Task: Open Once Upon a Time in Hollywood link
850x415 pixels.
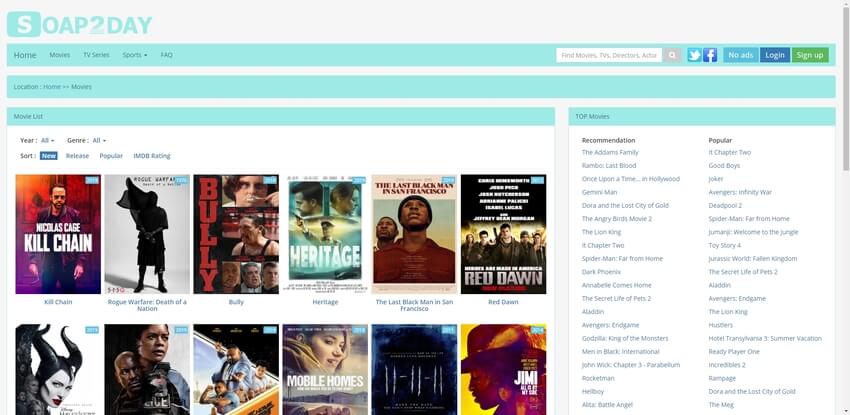Action: pyautogui.click(x=630, y=179)
